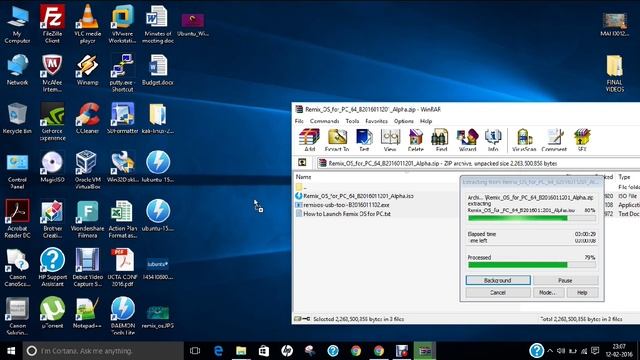Select Wondershare Filmora desktop icon
This screenshot has width=640, height=360.
87,219
